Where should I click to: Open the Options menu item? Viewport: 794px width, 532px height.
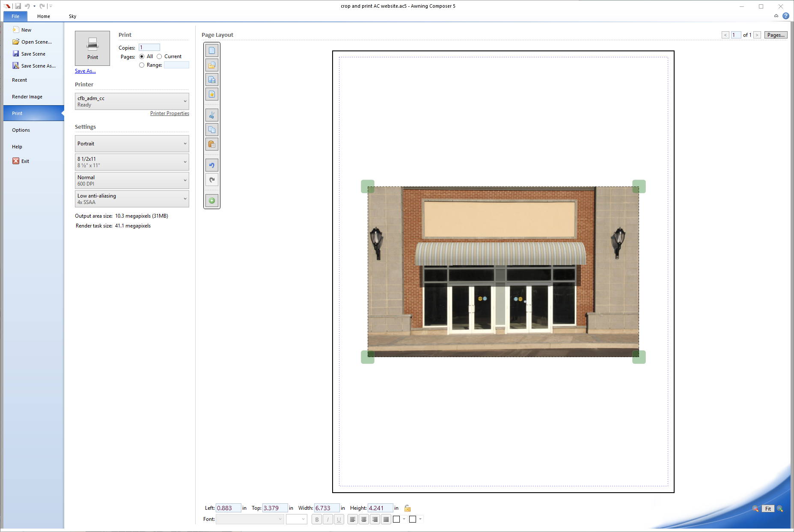pos(21,130)
